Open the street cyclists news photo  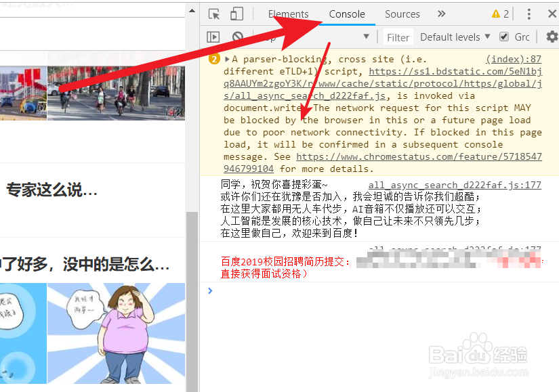pos(117,93)
